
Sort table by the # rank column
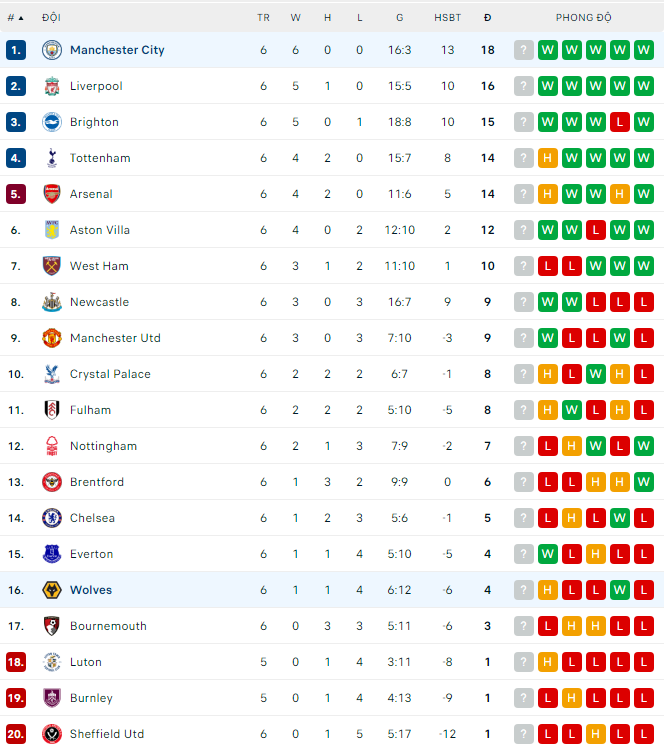[x=15, y=18]
